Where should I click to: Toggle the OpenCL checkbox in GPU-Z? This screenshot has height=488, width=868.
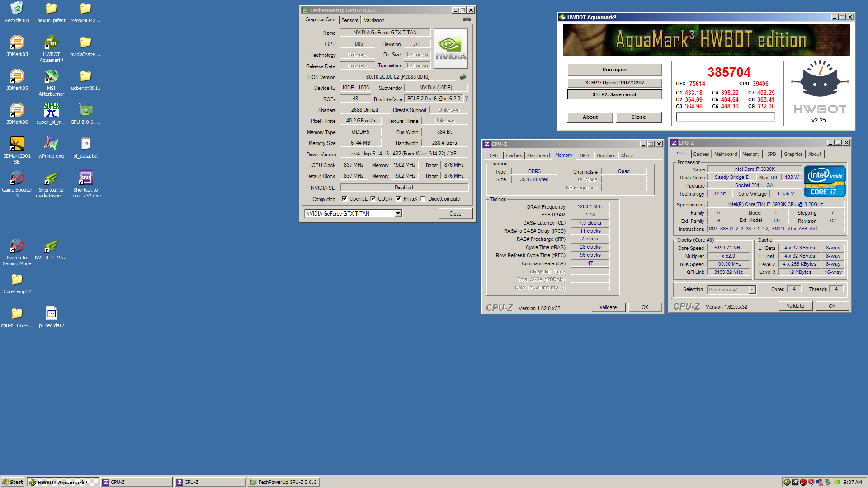click(x=344, y=198)
